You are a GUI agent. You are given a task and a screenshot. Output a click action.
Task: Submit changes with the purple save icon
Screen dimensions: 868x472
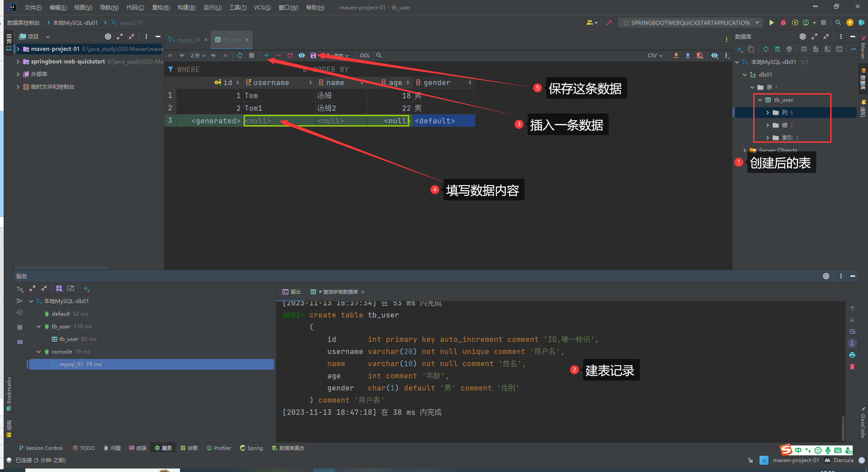[x=313, y=55]
